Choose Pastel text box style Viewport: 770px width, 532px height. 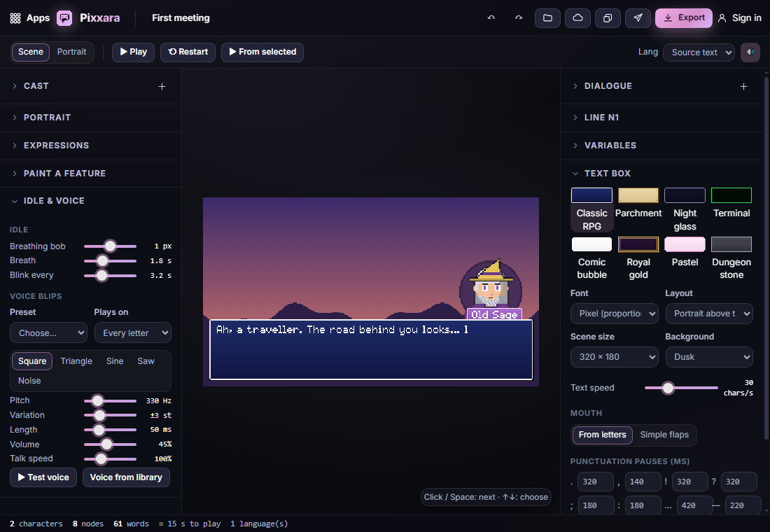[x=685, y=253]
